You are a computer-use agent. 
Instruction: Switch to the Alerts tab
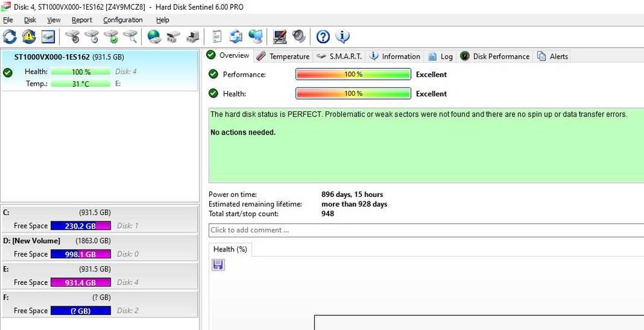tap(553, 56)
